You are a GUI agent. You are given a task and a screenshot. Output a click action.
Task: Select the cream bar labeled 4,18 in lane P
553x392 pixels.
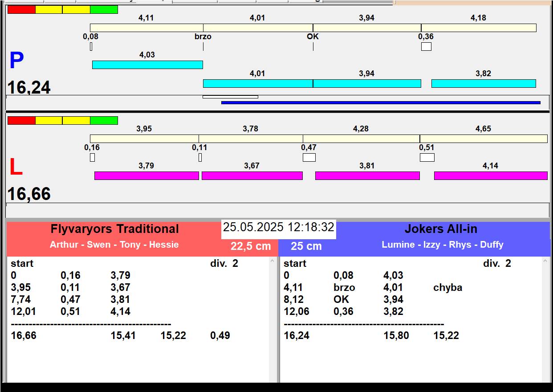(479, 28)
